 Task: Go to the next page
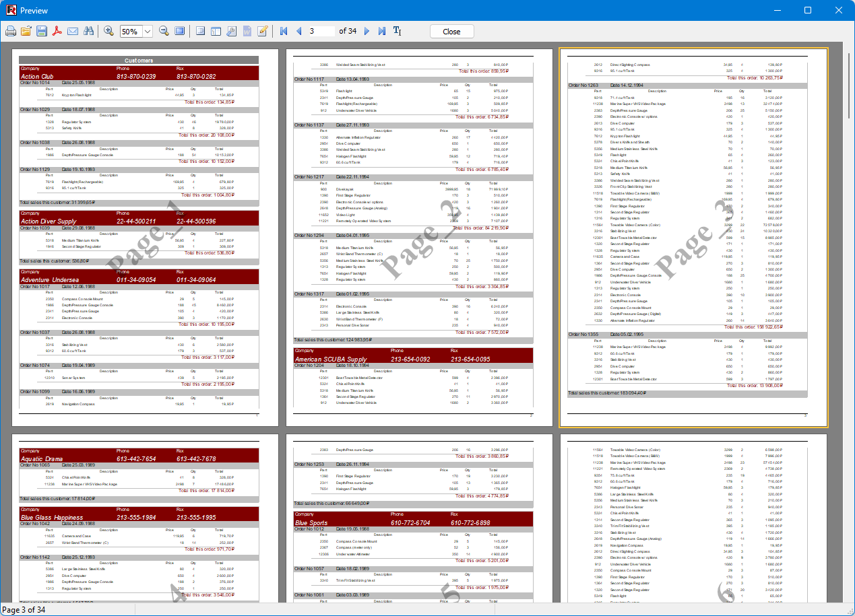[367, 32]
